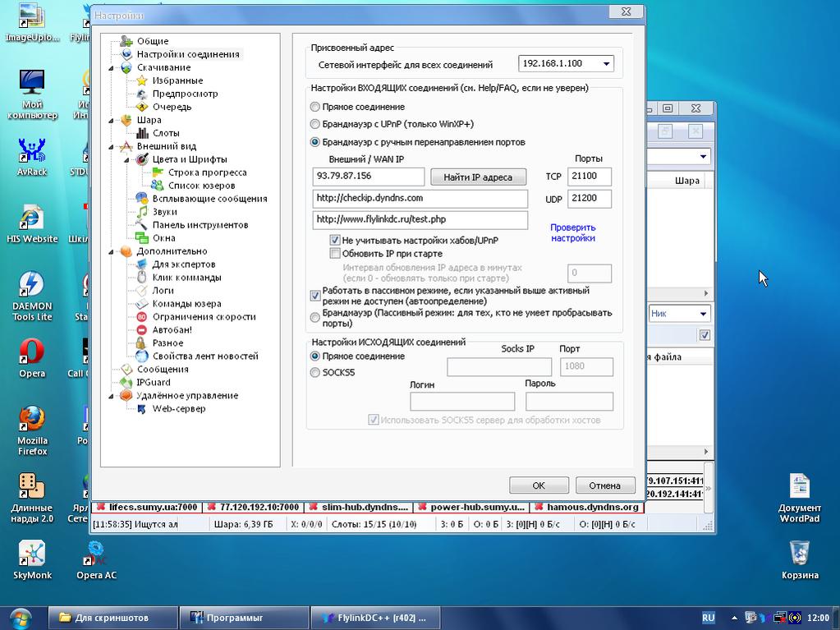
Task: Collapse the Внешний вид tree node
Action: pos(112,146)
